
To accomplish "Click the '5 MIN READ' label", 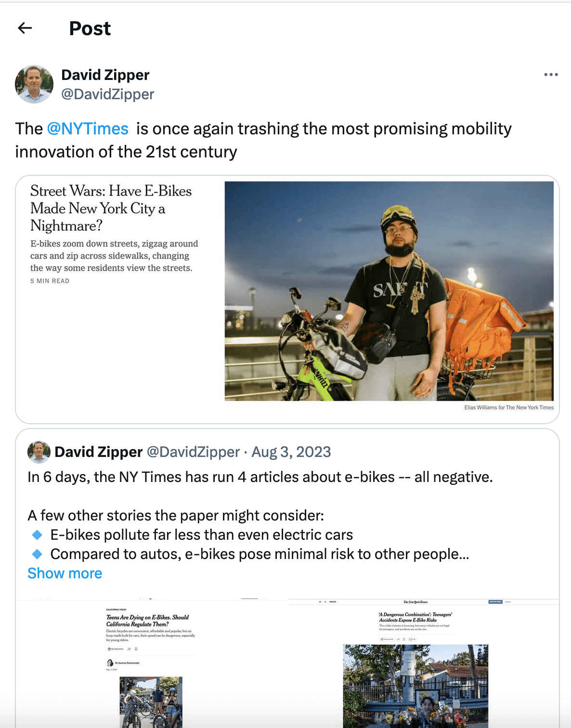I will [x=50, y=281].
